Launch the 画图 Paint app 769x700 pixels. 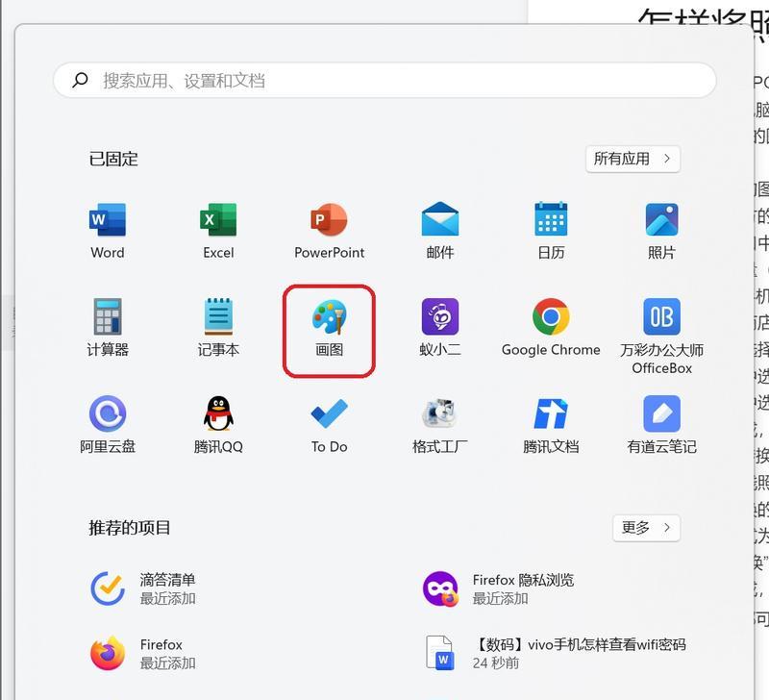click(329, 328)
